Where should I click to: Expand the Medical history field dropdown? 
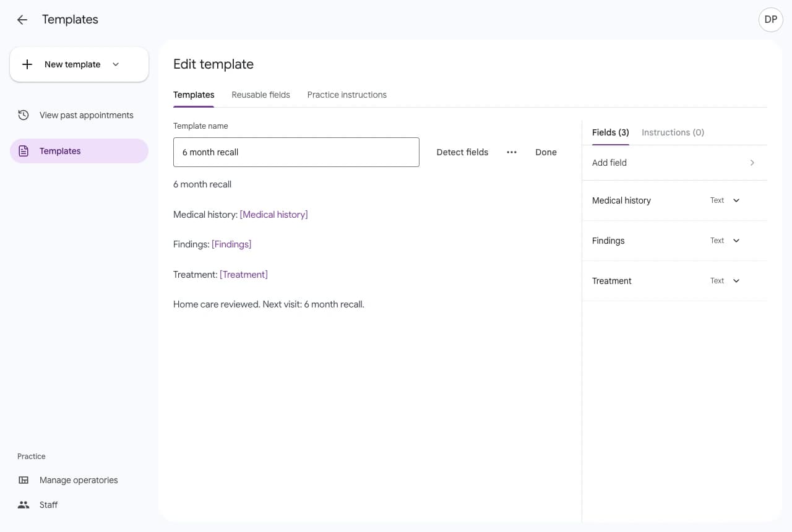click(736, 200)
